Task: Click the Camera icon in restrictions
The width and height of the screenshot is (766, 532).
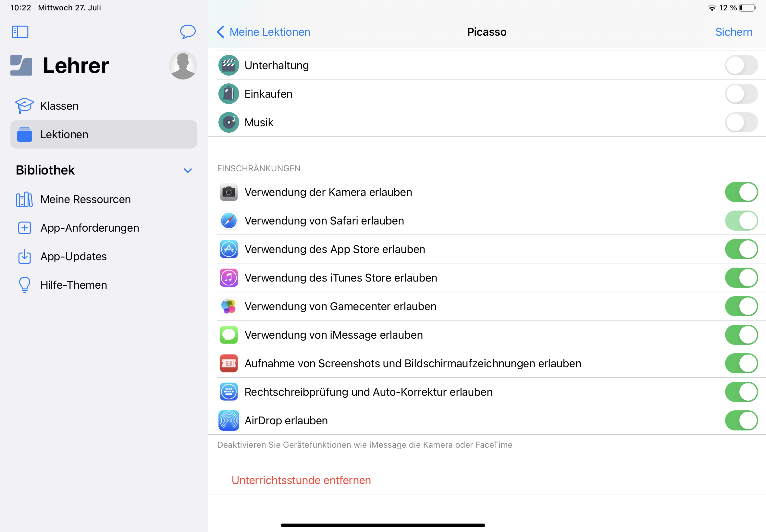Action: [x=229, y=192]
